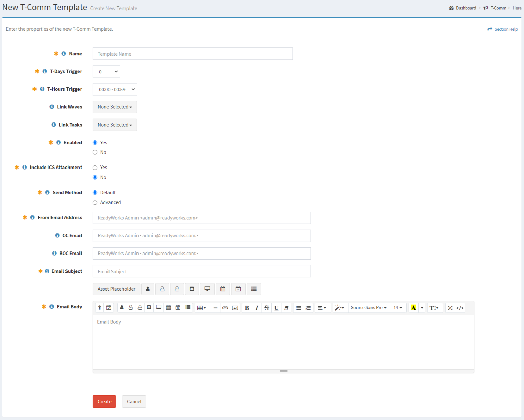The height and width of the screenshot is (420, 524).
Task: Apply strikethrough formatting in the email body
Action: (x=266, y=307)
